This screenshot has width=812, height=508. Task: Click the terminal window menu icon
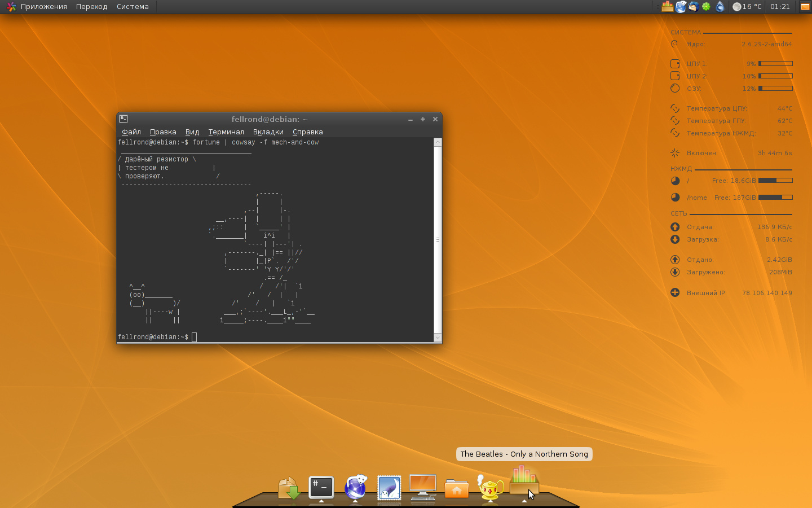click(x=123, y=119)
